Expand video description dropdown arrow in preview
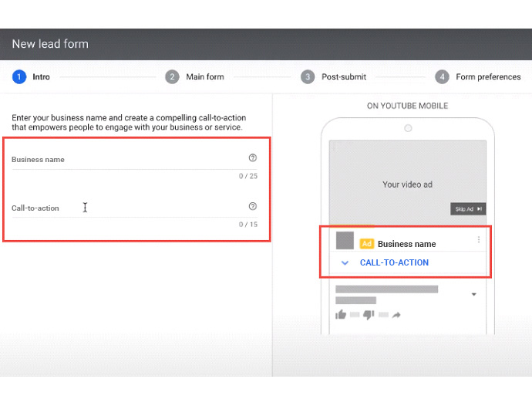This screenshot has height=406, width=532. coord(474,294)
